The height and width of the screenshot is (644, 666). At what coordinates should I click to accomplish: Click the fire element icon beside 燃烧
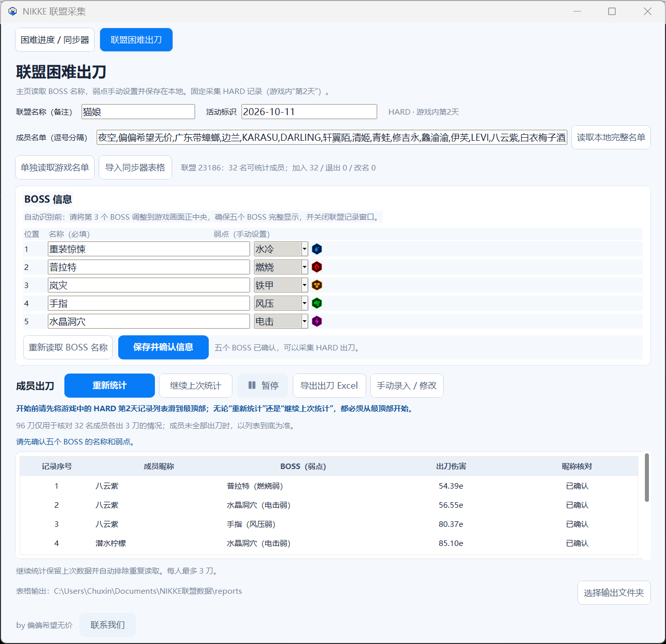(317, 267)
